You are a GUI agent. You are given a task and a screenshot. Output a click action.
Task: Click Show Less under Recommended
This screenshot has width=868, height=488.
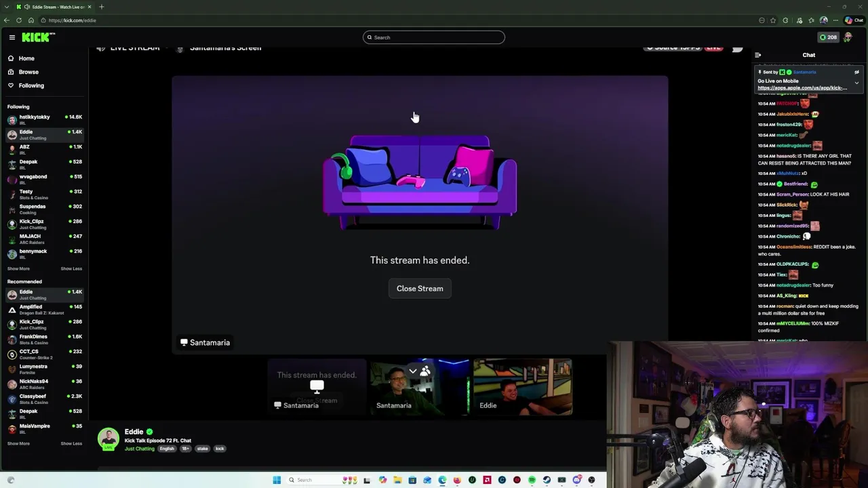point(71,443)
